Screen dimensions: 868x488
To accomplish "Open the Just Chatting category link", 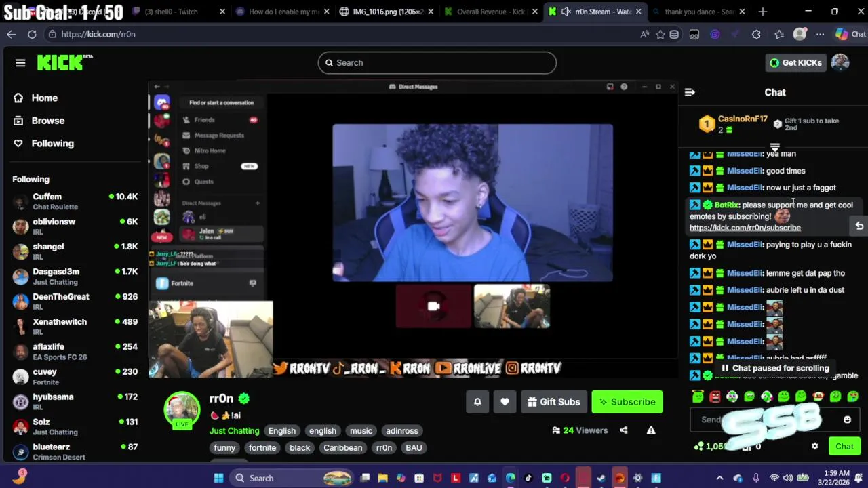I will tap(234, 431).
